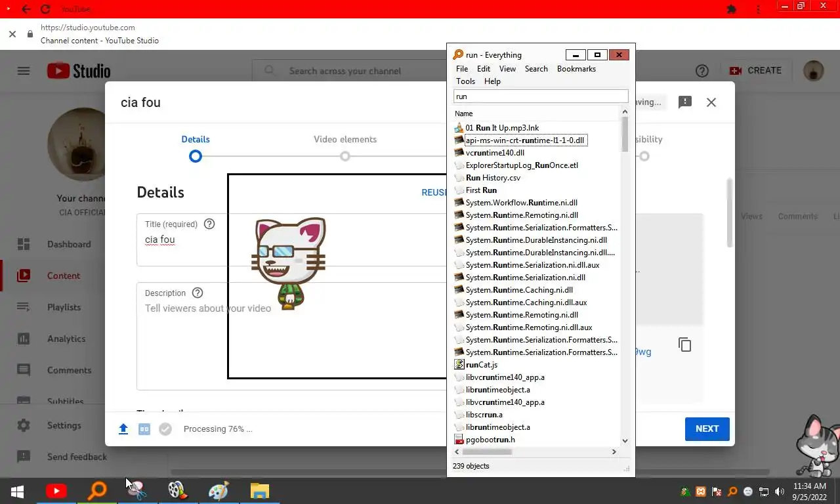
Task: Open the YouTube Studio hamburger menu
Action: [x=24, y=71]
